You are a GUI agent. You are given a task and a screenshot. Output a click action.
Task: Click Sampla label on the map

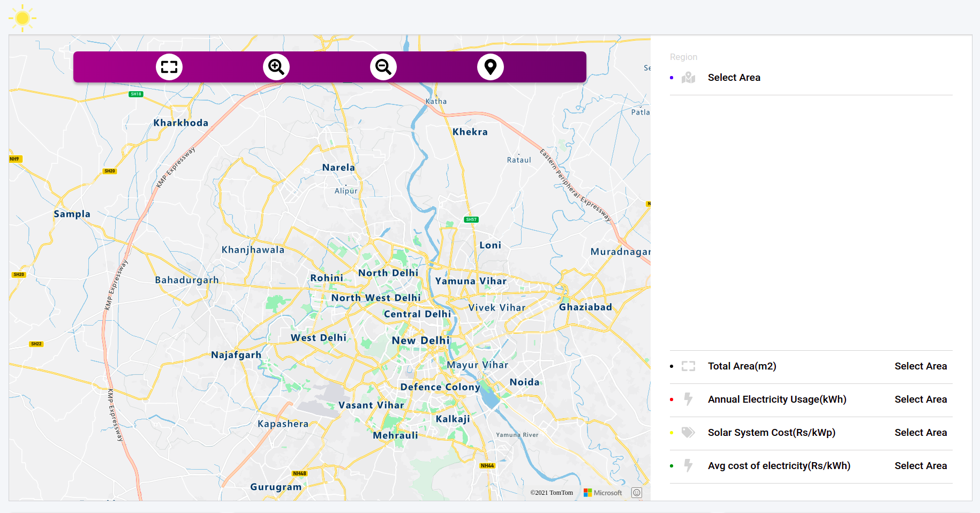pos(72,214)
